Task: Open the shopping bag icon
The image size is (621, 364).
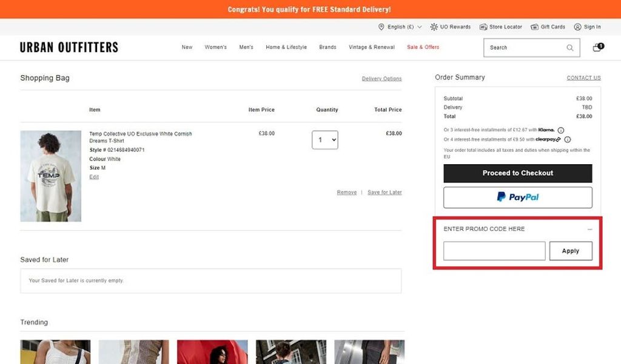Action: click(597, 47)
